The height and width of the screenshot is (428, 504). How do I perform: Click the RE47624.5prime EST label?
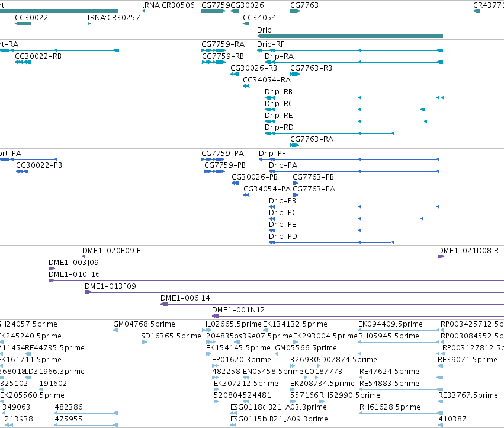[x=389, y=372]
